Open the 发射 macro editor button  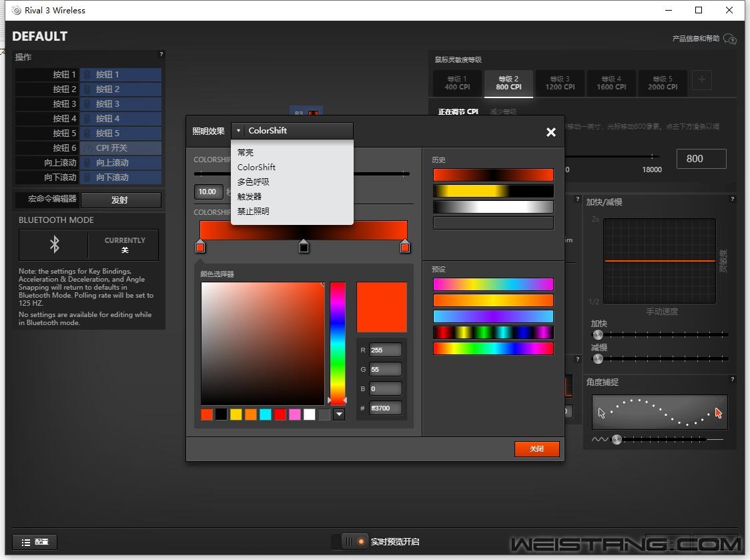(121, 200)
